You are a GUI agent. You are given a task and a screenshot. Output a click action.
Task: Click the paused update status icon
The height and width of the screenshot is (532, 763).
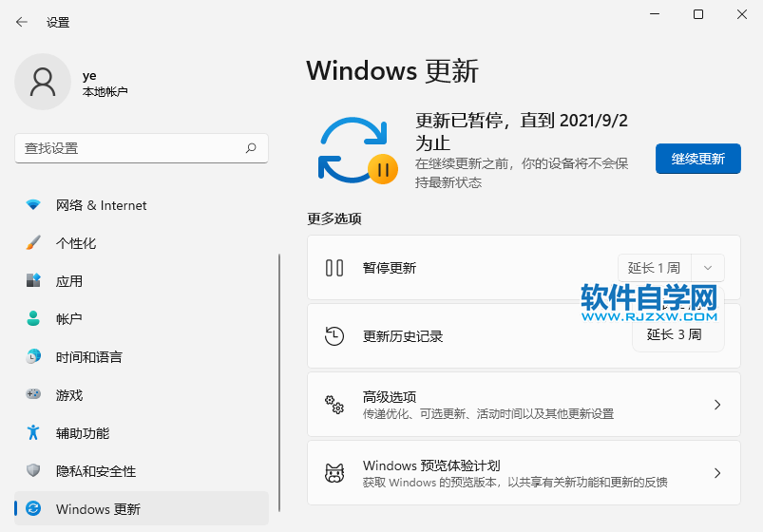click(x=358, y=150)
